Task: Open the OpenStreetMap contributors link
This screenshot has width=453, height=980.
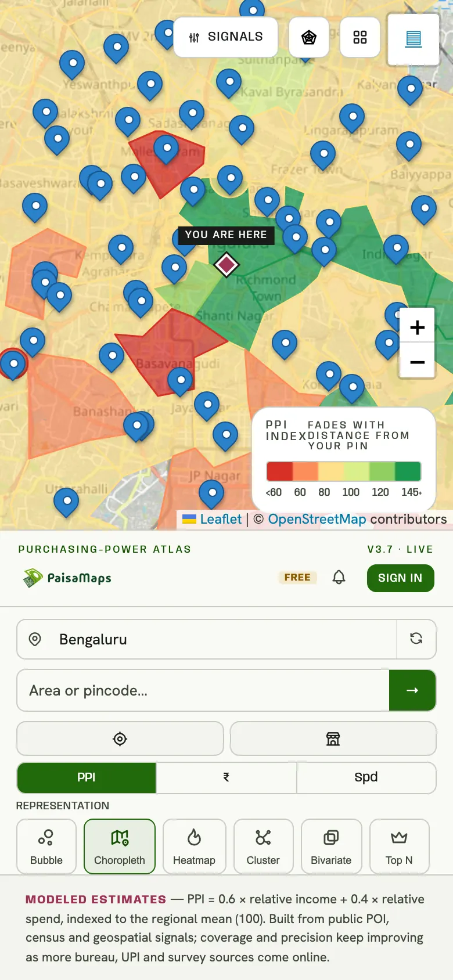Action: pyautogui.click(x=317, y=519)
